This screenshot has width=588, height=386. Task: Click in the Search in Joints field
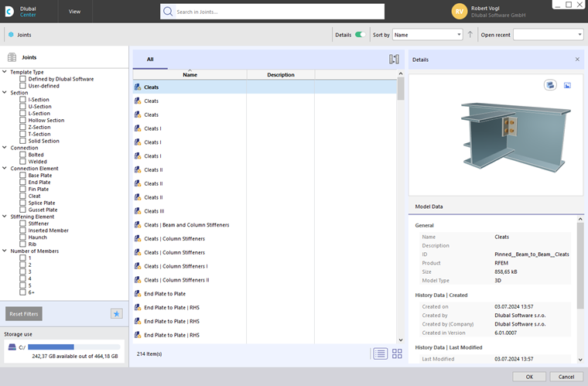click(x=272, y=12)
